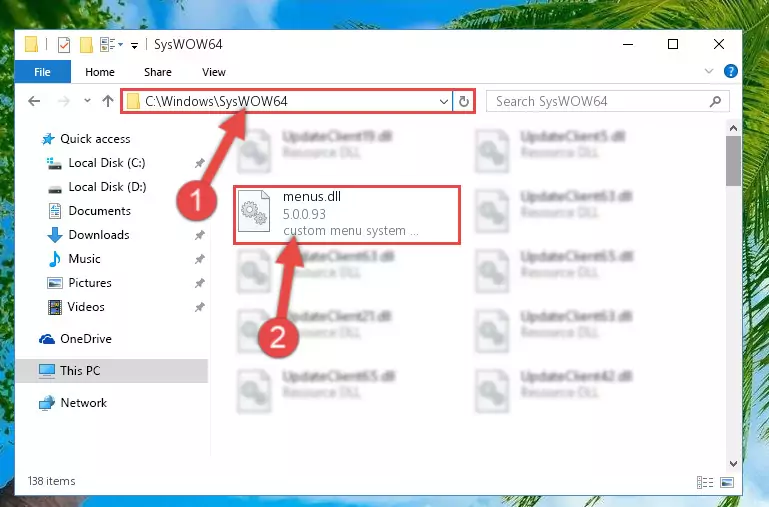769x507 pixels.
Task: Click the pin icon next to Local Disk (C:)
Action: coord(200,163)
